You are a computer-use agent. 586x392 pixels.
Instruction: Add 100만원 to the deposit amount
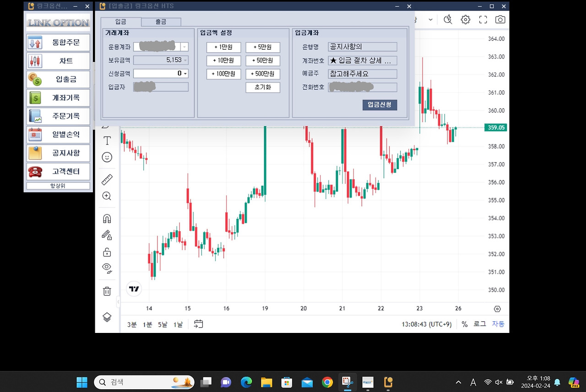(x=223, y=74)
